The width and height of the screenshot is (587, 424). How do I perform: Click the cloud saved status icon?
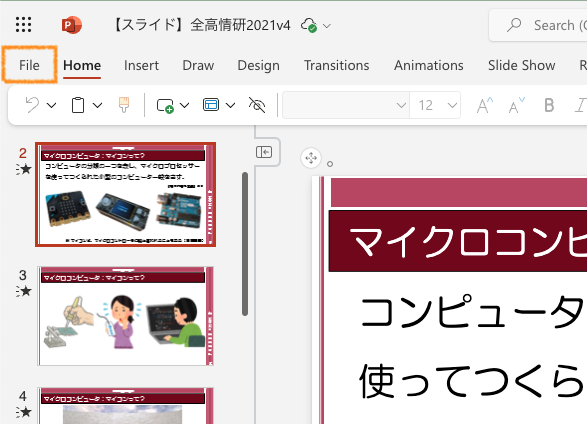pyautogui.click(x=309, y=25)
